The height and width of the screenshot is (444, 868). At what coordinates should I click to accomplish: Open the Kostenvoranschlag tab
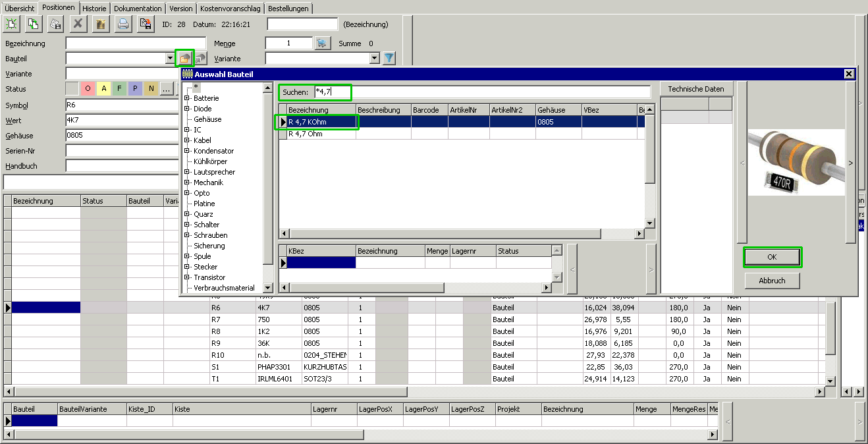tap(231, 9)
